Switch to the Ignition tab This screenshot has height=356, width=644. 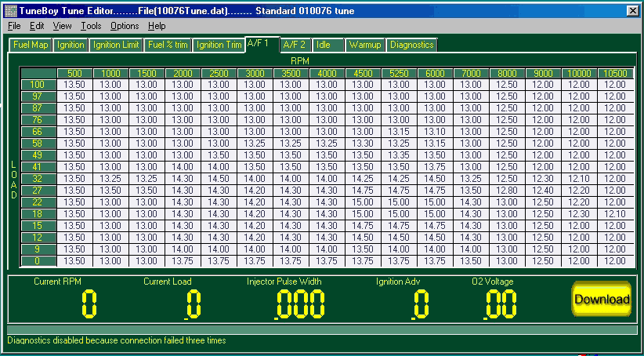pos(71,45)
